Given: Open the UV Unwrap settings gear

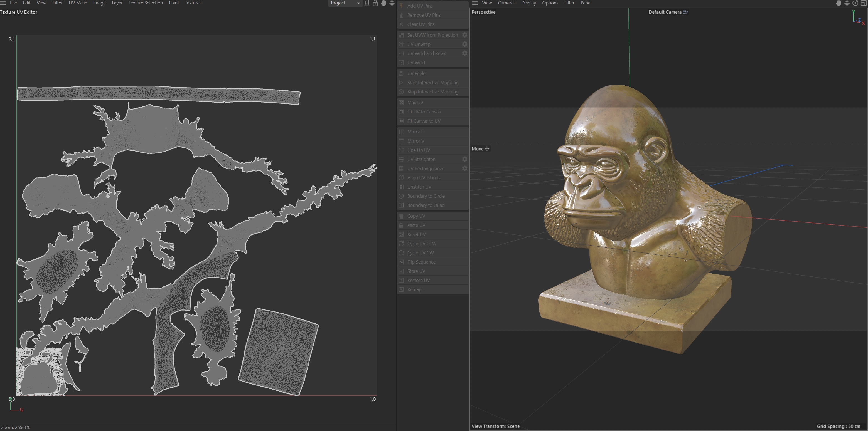Looking at the screenshot, I should (x=464, y=44).
